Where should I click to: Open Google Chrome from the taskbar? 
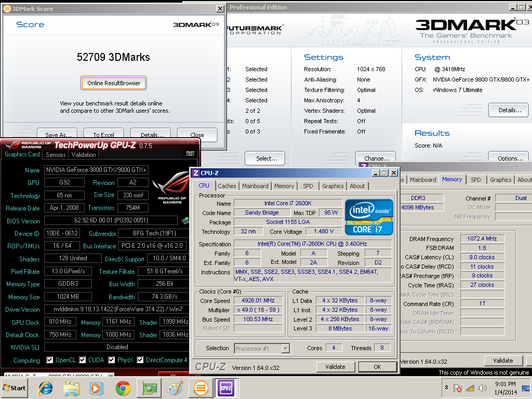pyautogui.click(x=123, y=388)
